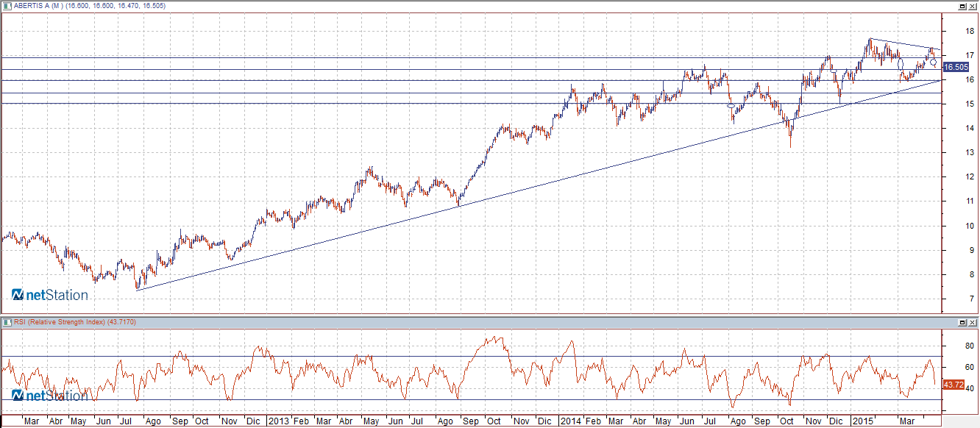
Task: Maximize the ABERTIS price chart panel
Action: click(963, 5)
